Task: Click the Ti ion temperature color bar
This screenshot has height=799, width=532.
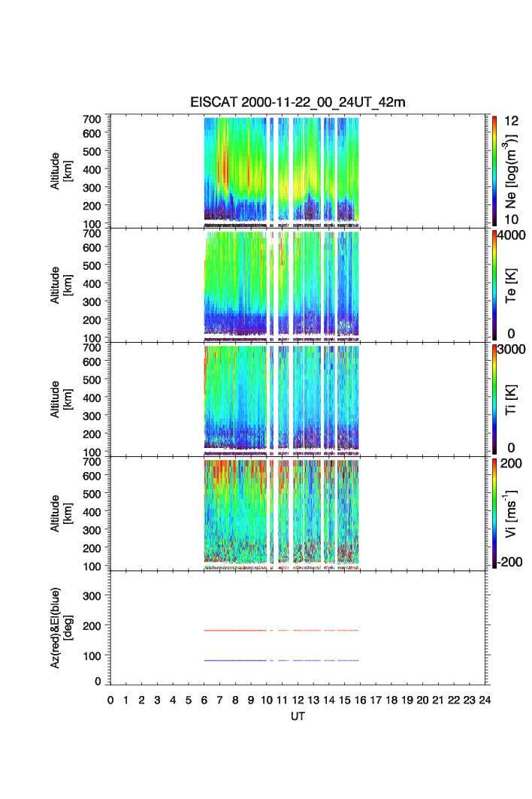Action: click(x=494, y=398)
